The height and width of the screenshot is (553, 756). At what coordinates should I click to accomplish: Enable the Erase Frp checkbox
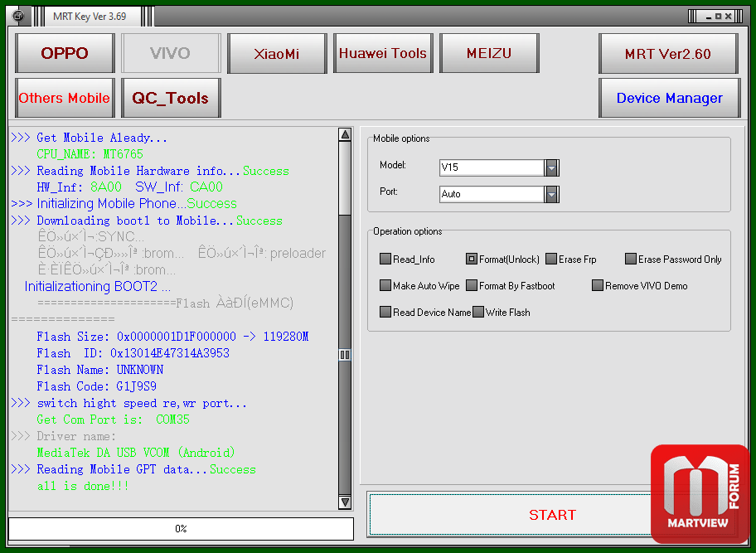pyautogui.click(x=551, y=259)
